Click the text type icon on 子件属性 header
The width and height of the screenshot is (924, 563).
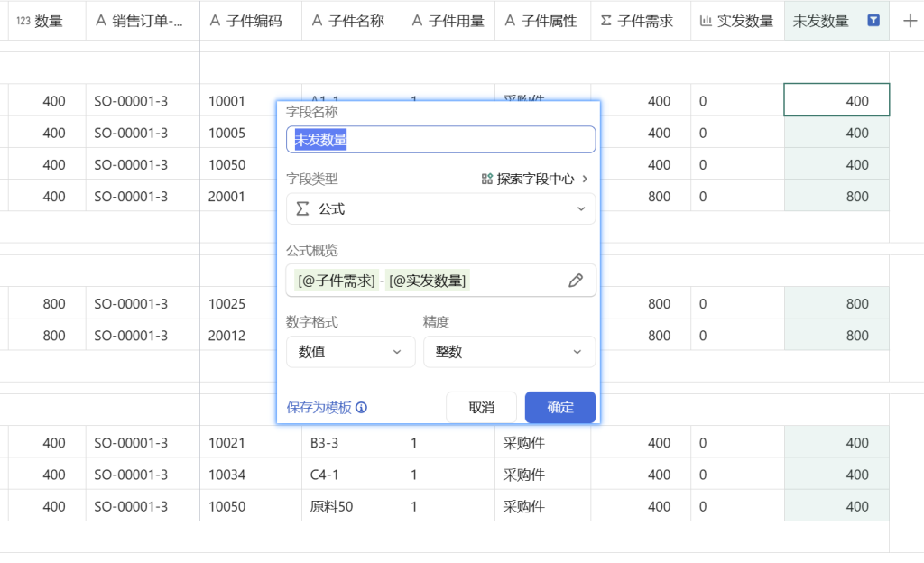coord(511,21)
